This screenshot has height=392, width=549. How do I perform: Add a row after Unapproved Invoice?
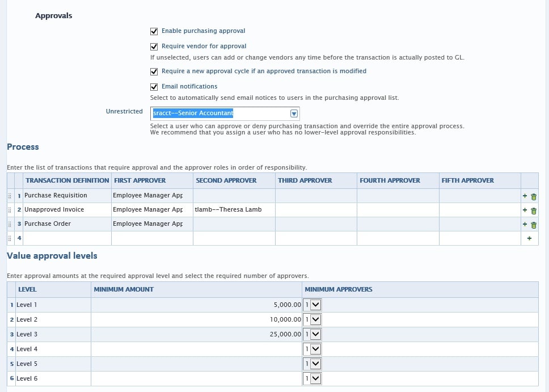point(525,210)
